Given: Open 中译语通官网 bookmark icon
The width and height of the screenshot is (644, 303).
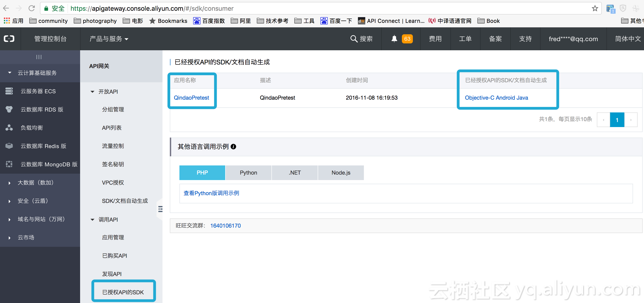Looking at the screenshot, I should click(432, 21).
